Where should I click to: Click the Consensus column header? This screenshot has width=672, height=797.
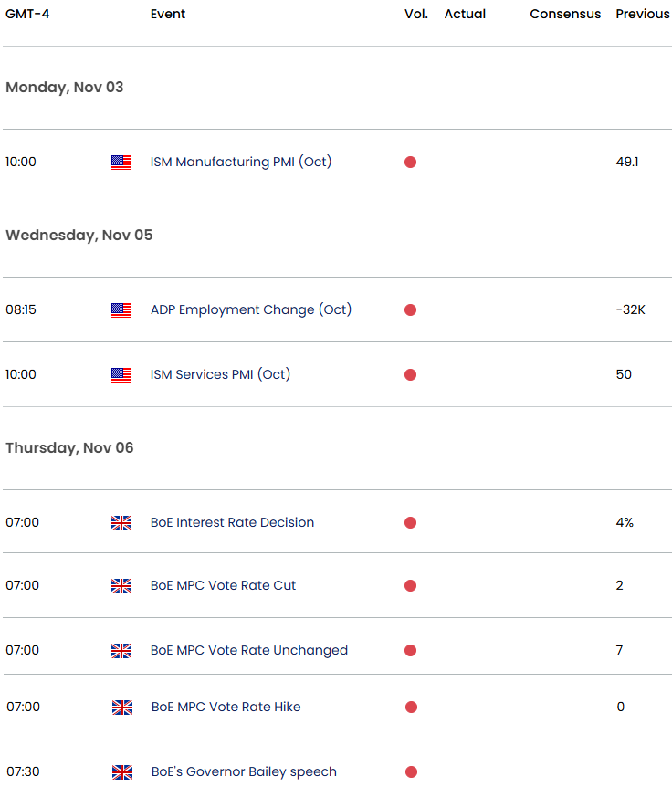[565, 14]
